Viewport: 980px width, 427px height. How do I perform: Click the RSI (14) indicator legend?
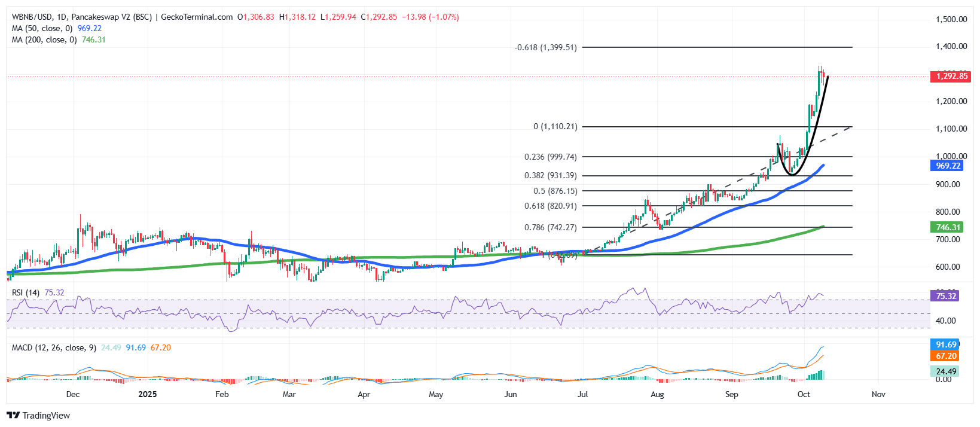coord(26,293)
